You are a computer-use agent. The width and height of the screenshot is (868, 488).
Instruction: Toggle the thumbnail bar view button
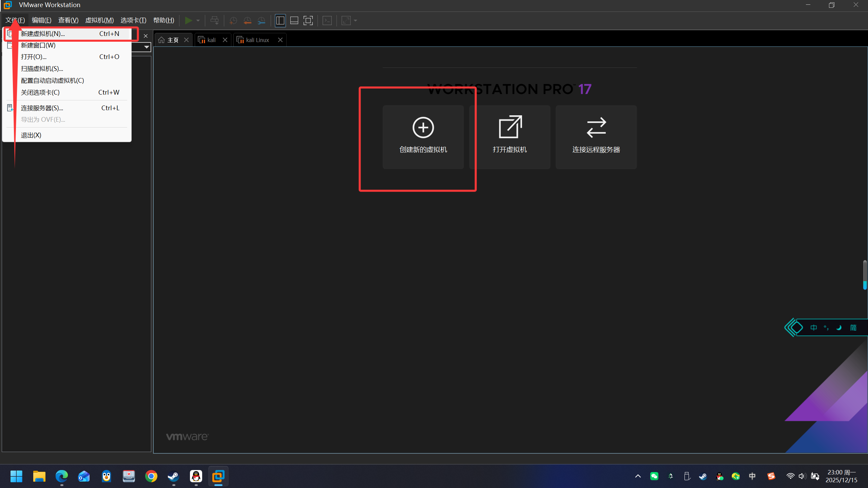tap(294, 21)
